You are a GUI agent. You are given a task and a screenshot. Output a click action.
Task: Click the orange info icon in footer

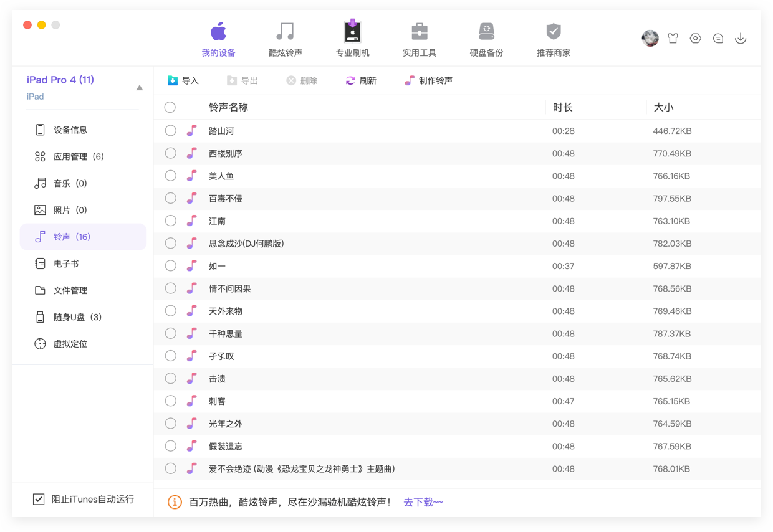[175, 502]
